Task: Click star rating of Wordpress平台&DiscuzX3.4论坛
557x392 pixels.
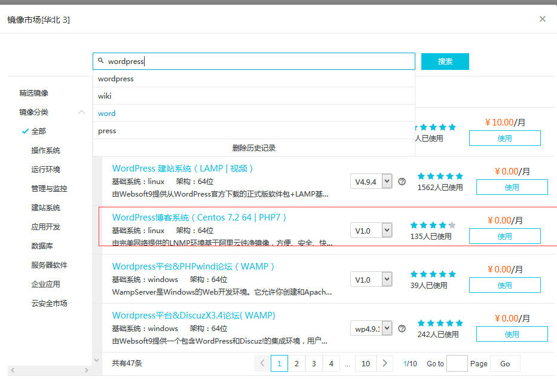Action: (x=440, y=323)
